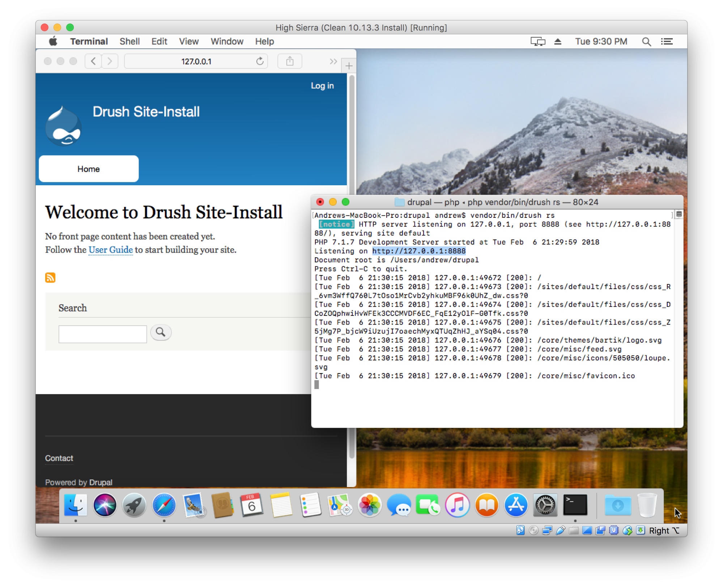Open the Share button in the browser toolbar
723x588 pixels.
(x=289, y=61)
